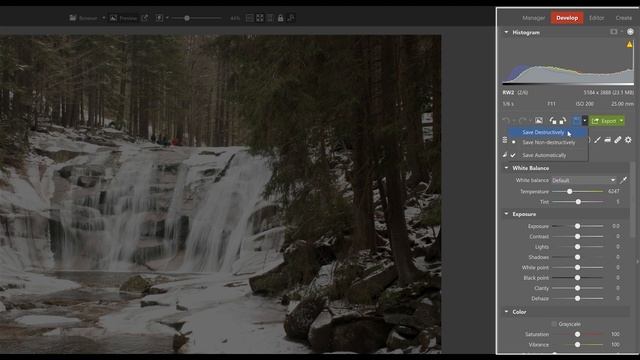Click the filmstrip layout icon right of 44%

(x=249, y=18)
